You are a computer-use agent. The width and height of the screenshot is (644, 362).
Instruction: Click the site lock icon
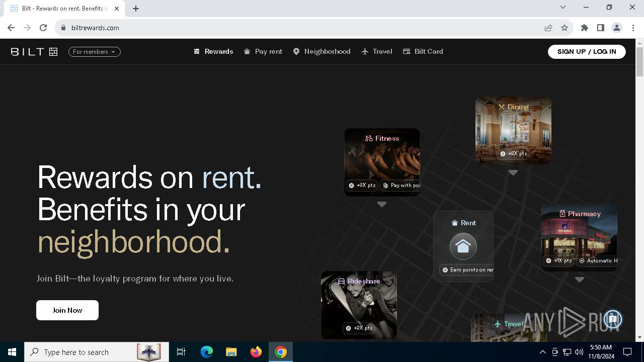pyautogui.click(x=63, y=28)
